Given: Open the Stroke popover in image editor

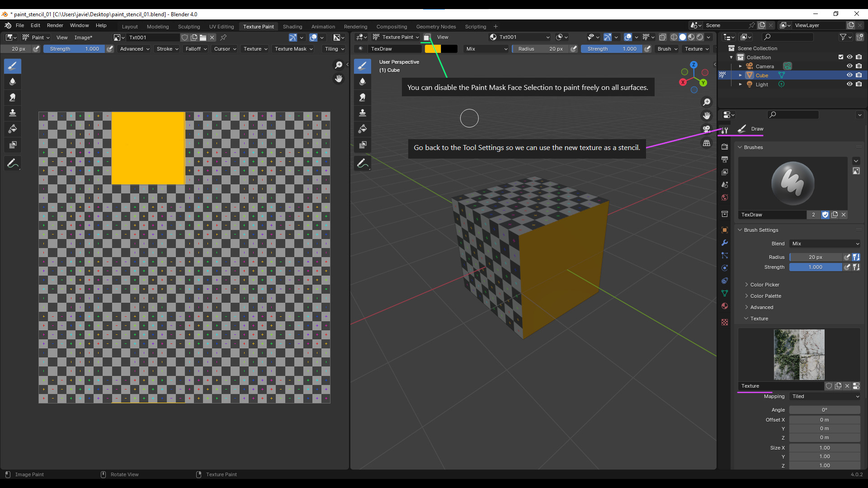Looking at the screenshot, I should pos(167,49).
